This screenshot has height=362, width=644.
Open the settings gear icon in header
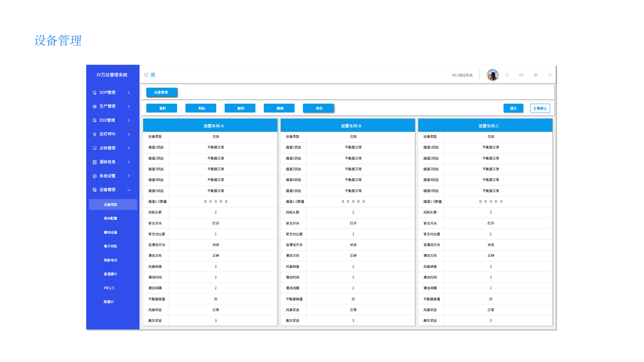536,75
